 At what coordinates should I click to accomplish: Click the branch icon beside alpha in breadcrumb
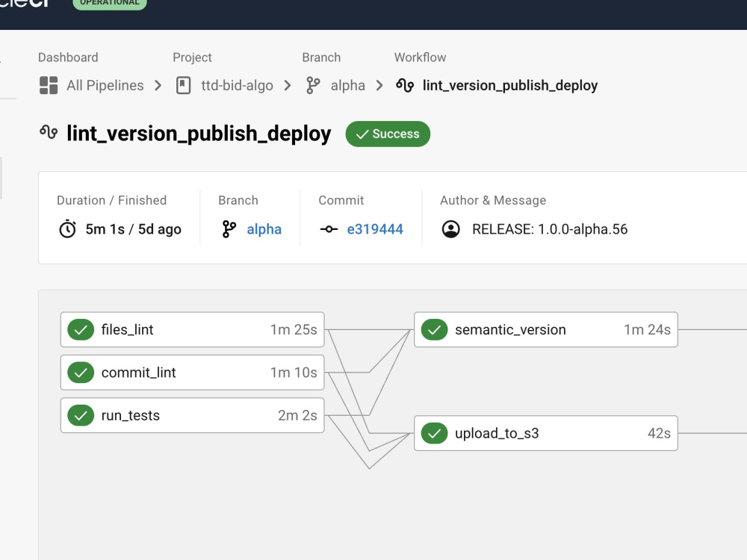(x=311, y=85)
